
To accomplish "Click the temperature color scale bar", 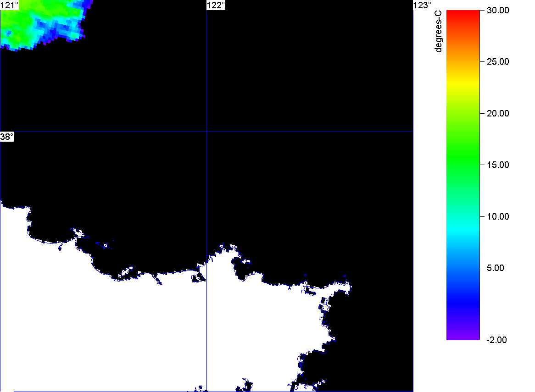I will pos(463,175).
